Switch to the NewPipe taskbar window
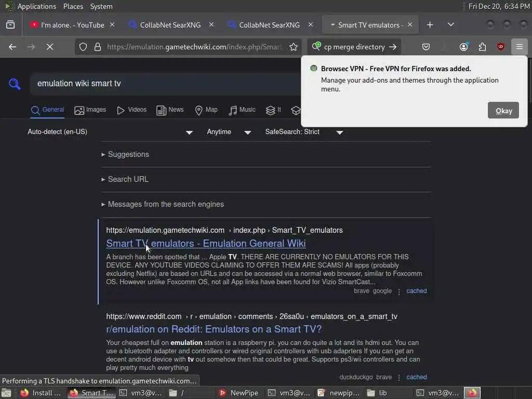The width and height of the screenshot is (532, 399). (239, 393)
